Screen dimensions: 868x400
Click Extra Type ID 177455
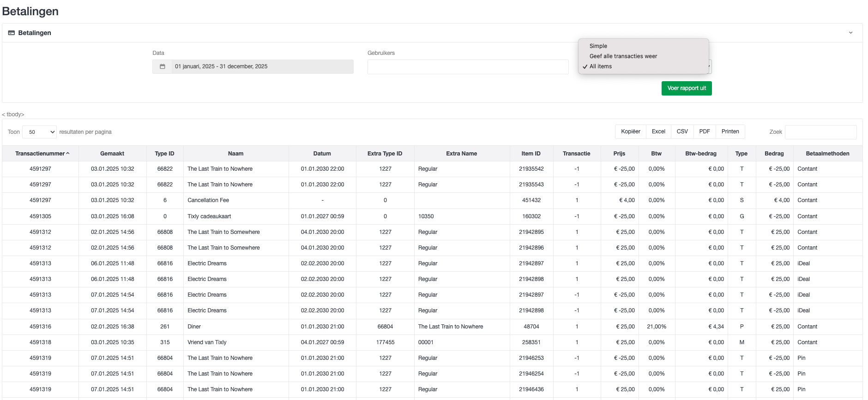(x=385, y=342)
